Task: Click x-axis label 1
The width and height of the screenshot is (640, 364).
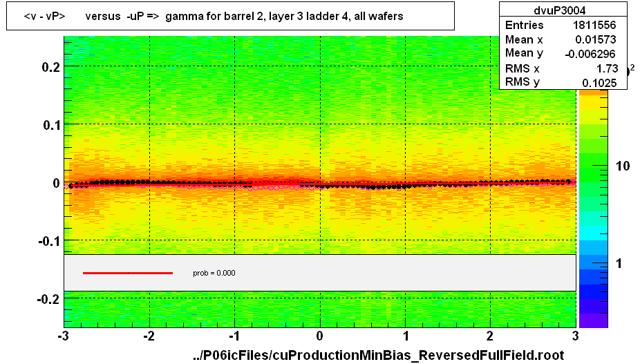Action: click(406, 336)
